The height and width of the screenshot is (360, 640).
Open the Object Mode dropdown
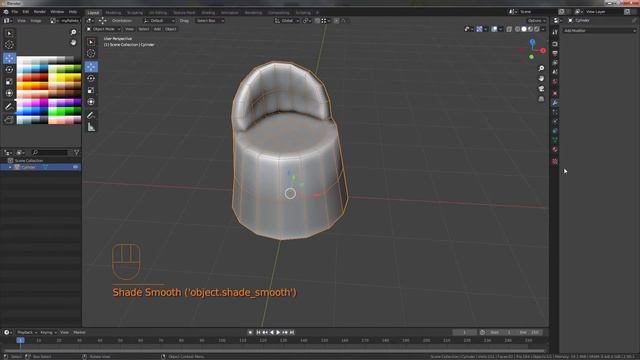point(103,29)
